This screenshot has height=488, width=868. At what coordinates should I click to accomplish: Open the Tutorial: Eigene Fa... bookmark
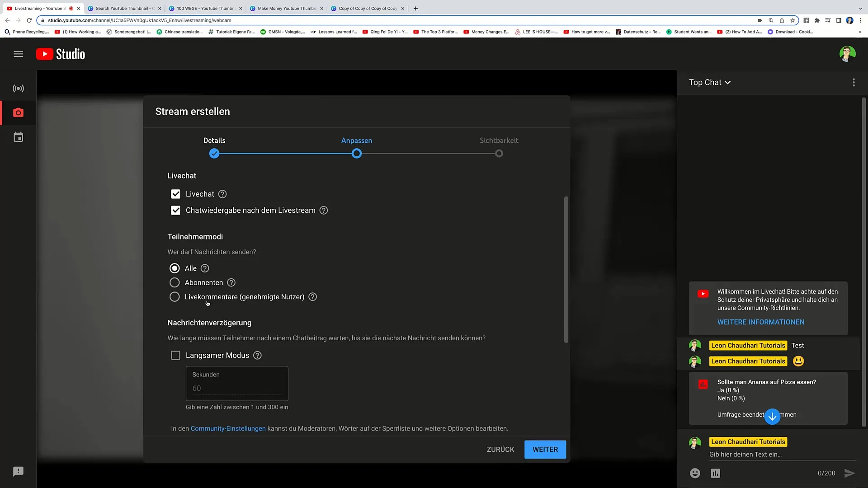click(231, 32)
